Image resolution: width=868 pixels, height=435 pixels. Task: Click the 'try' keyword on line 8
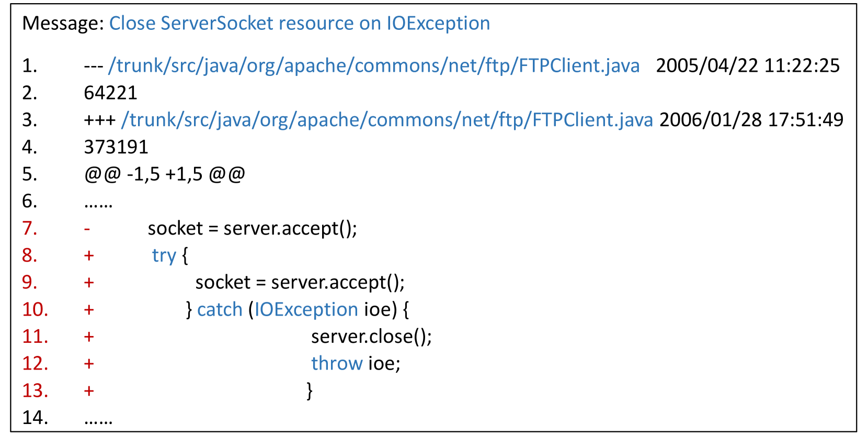click(164, 256)
